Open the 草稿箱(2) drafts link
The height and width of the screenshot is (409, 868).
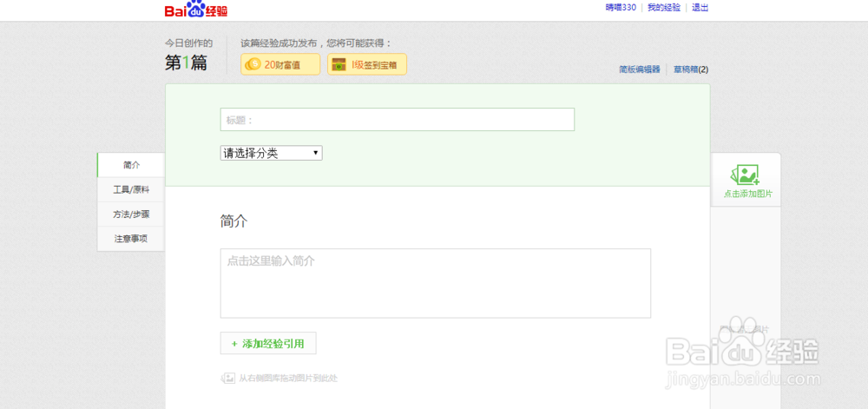pos(691,69)
